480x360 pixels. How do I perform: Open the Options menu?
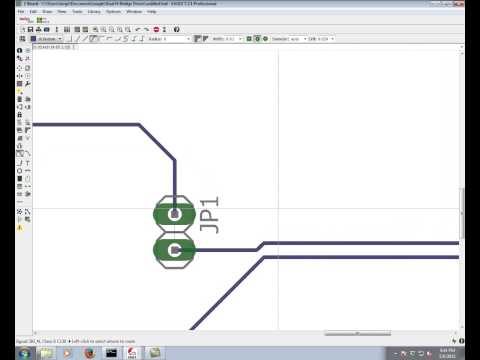113,12
